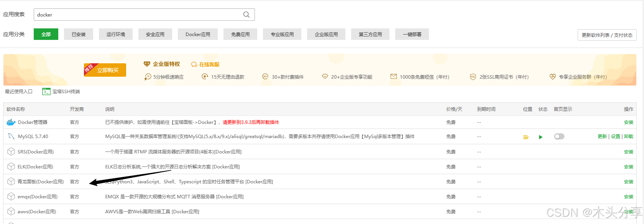Click the emqx(Docker应用) cube icon
Viewport: 644px width, 224px height.
(x=11, y=197)
